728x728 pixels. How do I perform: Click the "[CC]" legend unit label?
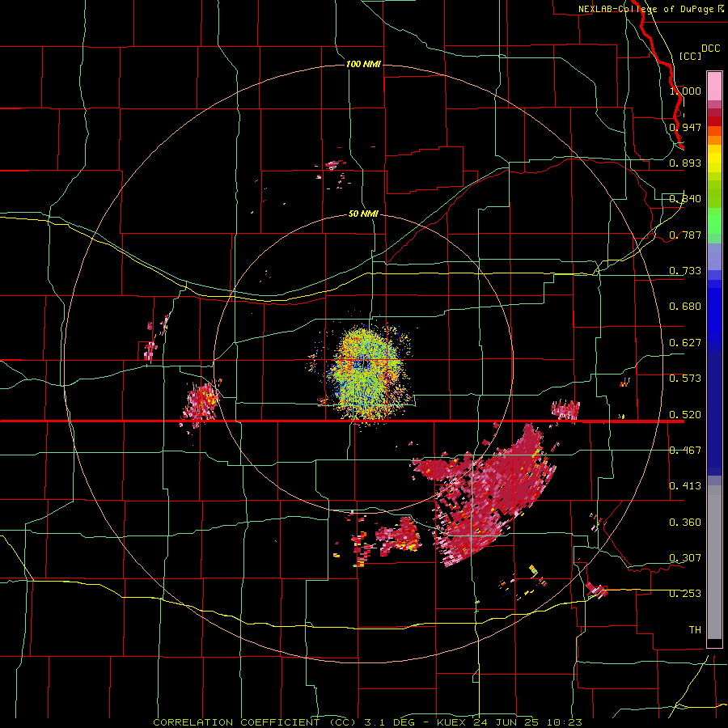click(691, 56)
